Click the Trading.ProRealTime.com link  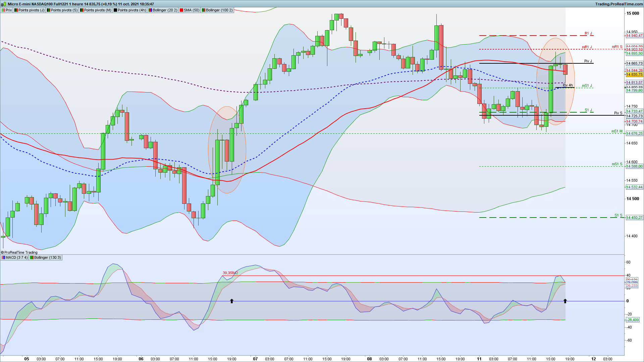point(619,4)
